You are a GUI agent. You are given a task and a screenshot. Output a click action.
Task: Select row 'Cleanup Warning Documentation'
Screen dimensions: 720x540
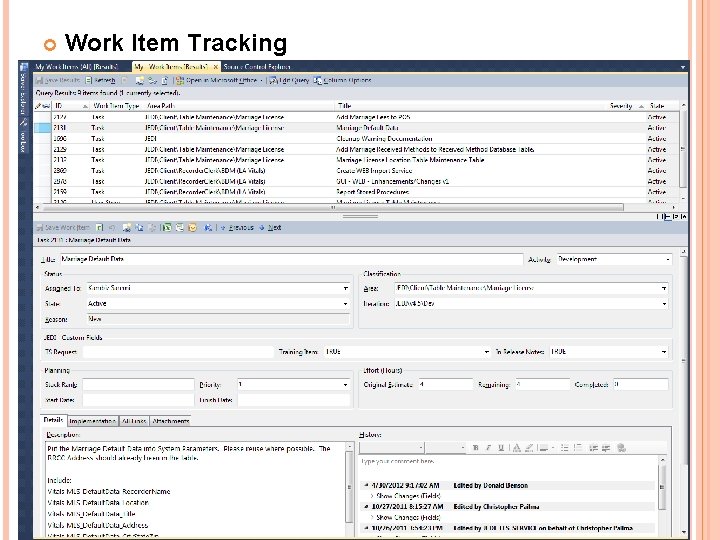coord(356,139)
